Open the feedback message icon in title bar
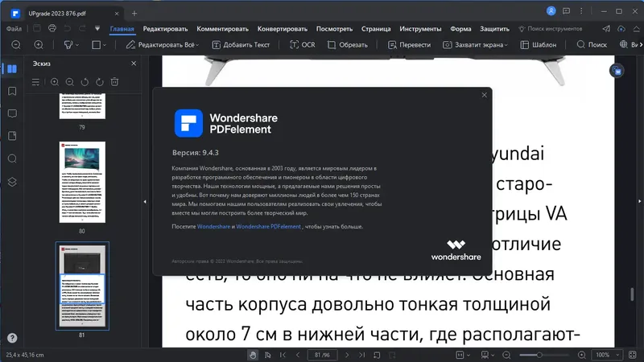 pos(567,11)
